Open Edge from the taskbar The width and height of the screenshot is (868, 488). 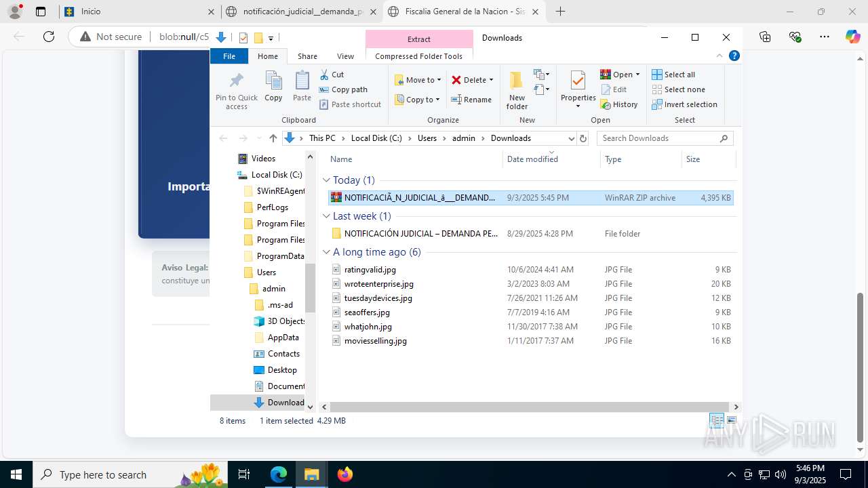(x=279, y=474)
